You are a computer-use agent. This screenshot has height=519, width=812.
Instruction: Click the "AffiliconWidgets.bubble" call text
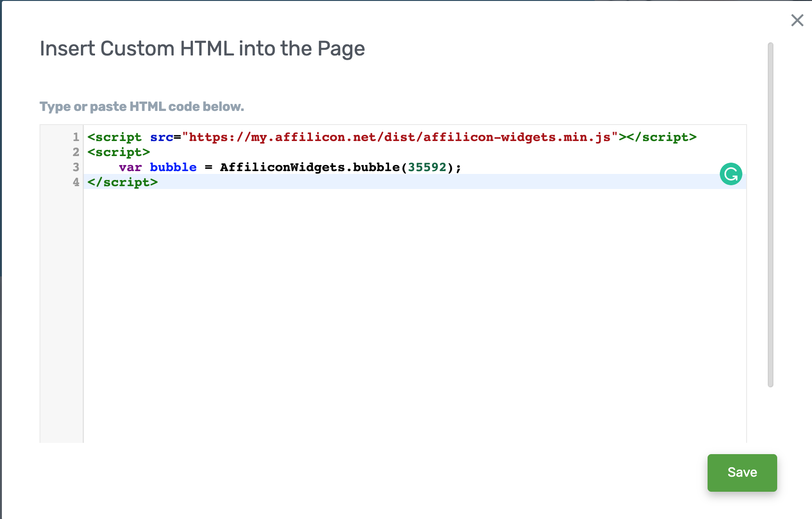tap(310, 167)
